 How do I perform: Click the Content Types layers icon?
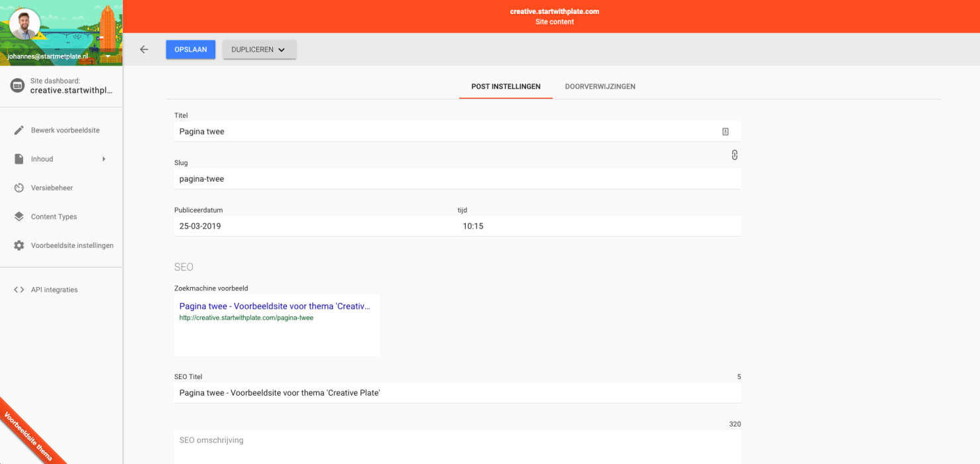(19, 217)
